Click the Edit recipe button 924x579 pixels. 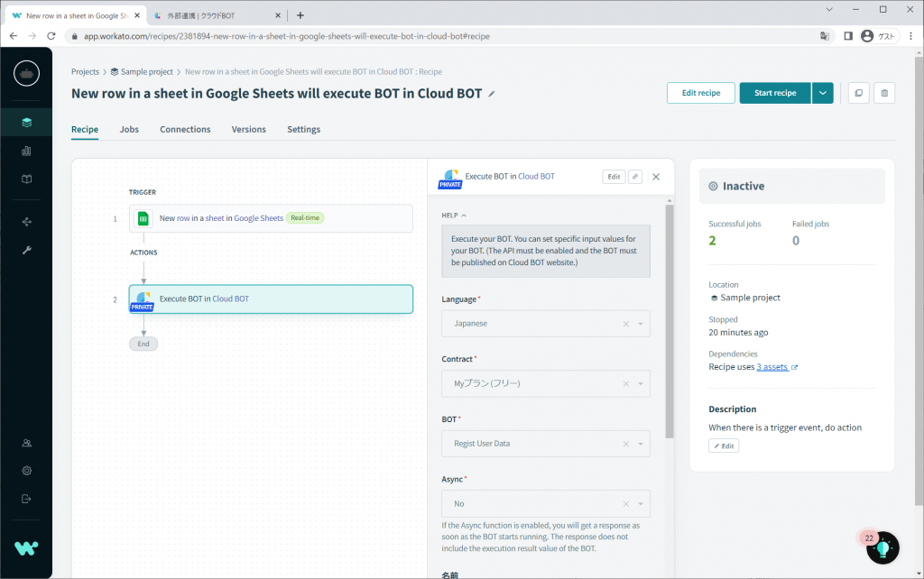(x=700, y=93)
